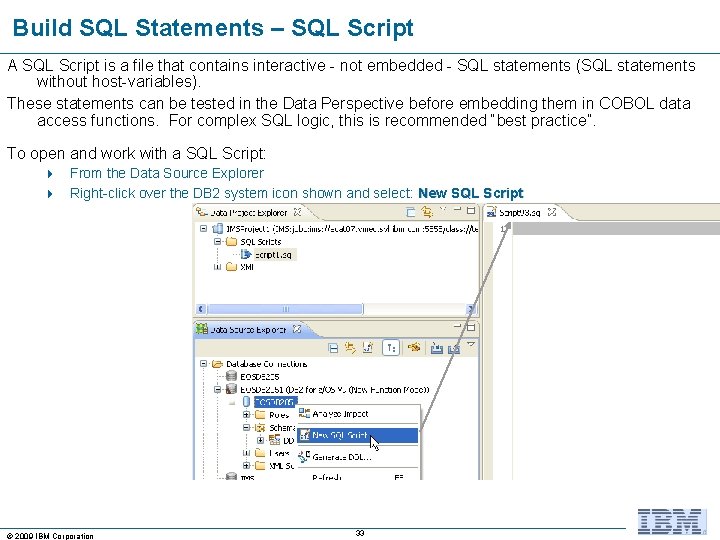Switch to the Script03.sql editor tab
The height and width of the screenshot is (540, 720).
pos(519,212)
